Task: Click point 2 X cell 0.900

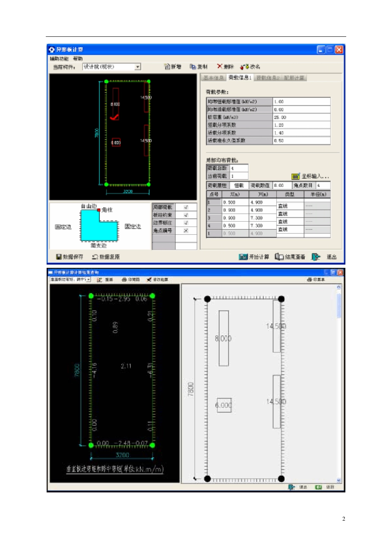Action: point(236,210)
